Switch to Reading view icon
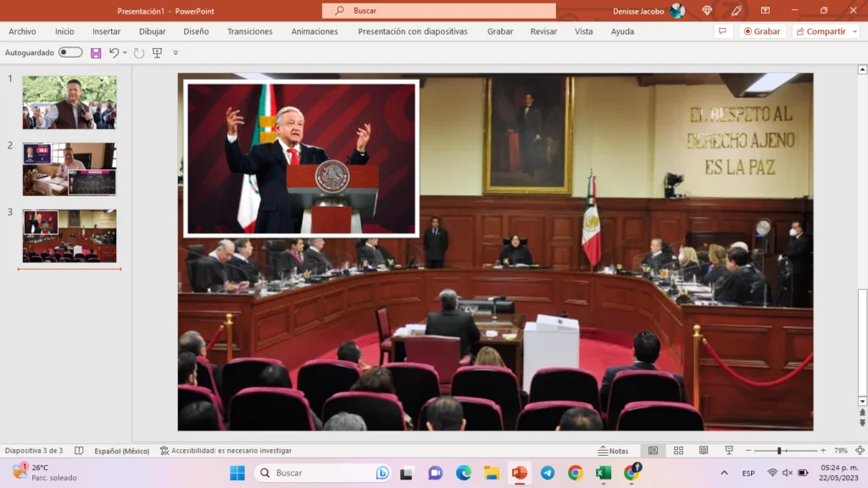Viewport: 868px width, 488px height. [704, 451]
